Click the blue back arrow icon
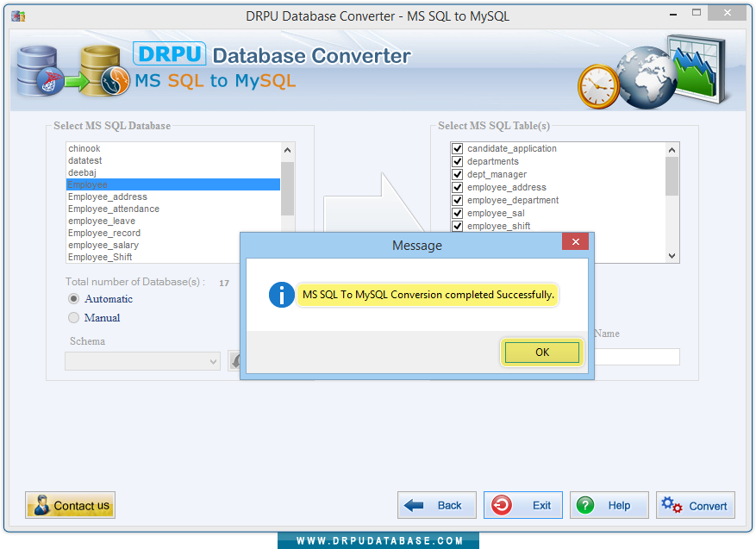The width and height of the screenshot is (756, 549). point(414,505)
